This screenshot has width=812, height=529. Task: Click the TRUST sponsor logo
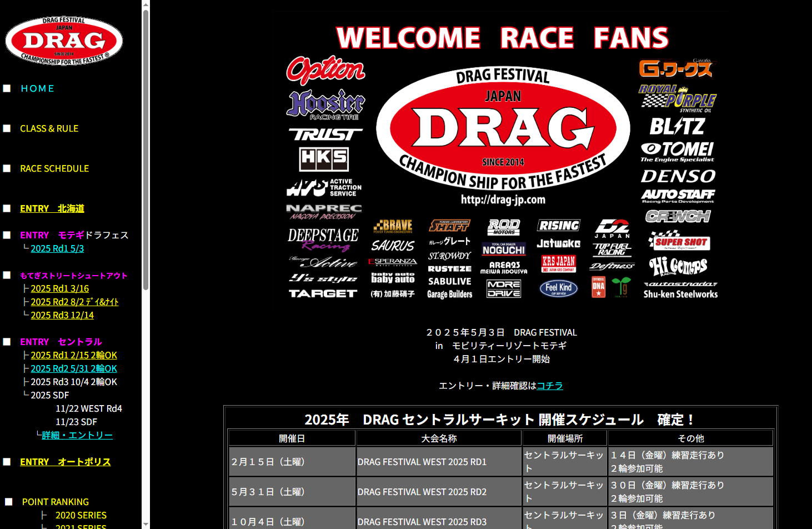pos(325,134)
